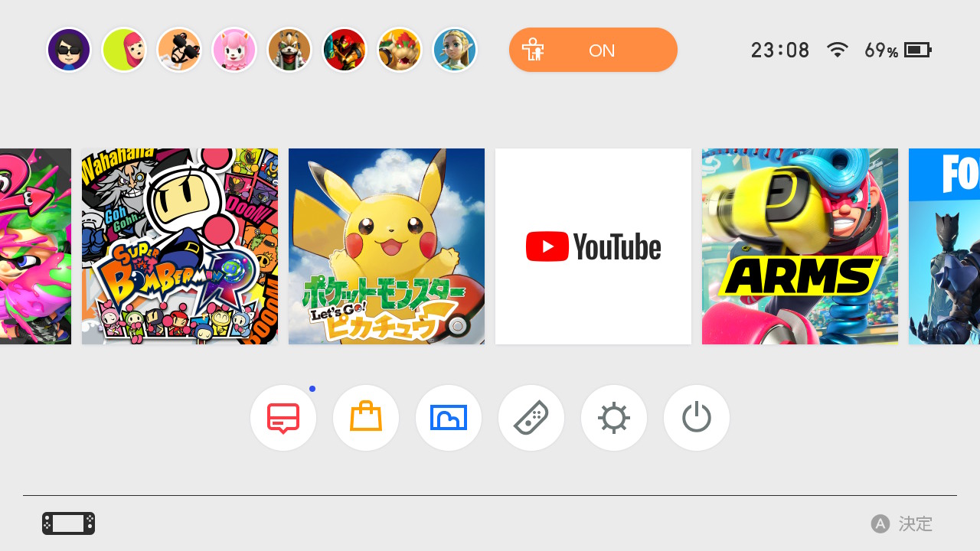
Task: Toggle the orange Parental Controls ON switch
Action: (593, 50)
